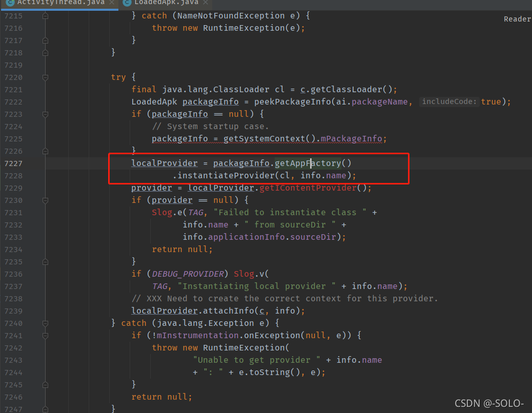Click e.toString() call on line 7244
The width and height of the screenshot is (532, 413).
point(270,373)
